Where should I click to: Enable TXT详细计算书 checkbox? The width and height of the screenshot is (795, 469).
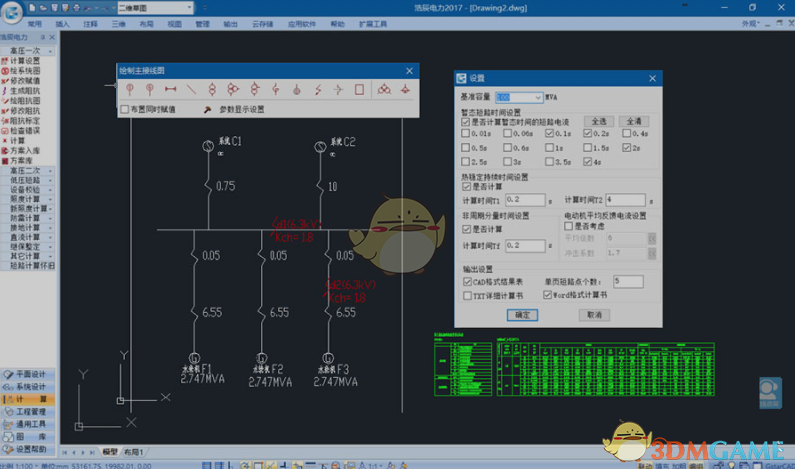point(467,295)
